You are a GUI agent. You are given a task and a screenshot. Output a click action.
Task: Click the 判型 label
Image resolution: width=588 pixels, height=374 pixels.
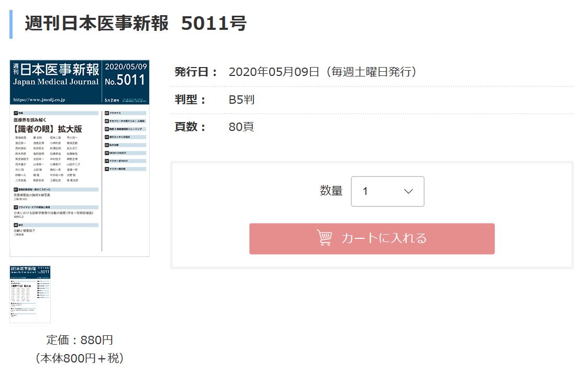pyautogui.click(x=191, y=100)
